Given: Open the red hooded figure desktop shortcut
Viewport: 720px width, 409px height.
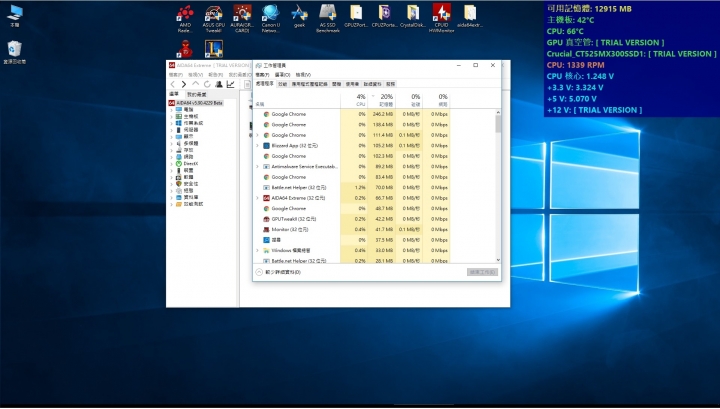Looking at the screenshot, I should (185, 49).
